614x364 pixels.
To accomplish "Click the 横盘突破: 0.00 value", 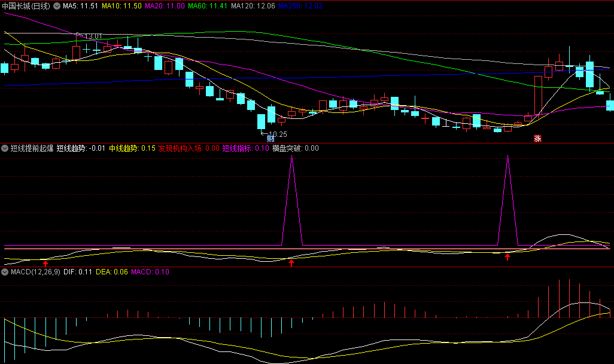I will (x=296, y=148).
